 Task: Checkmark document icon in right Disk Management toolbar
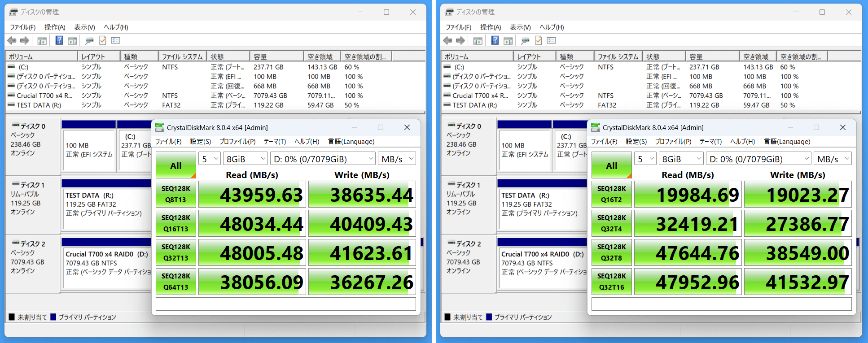[x=539, y=40]
